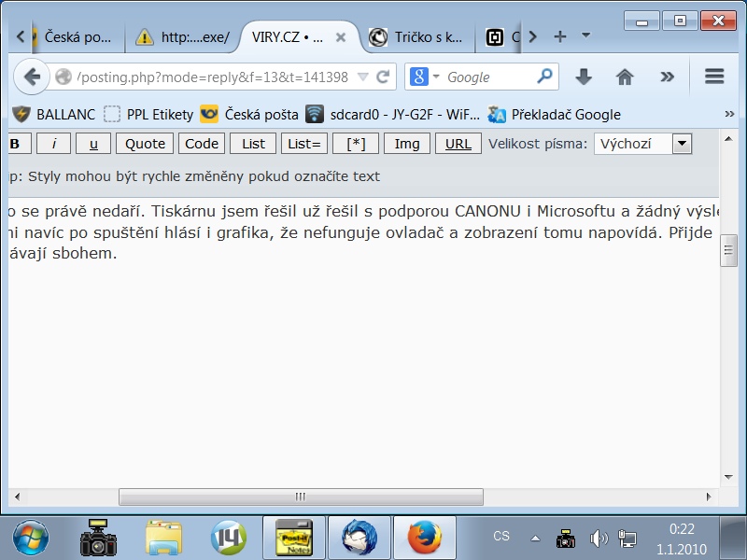Click the horizontal scrollbar thumb

(x=299, y=497)
